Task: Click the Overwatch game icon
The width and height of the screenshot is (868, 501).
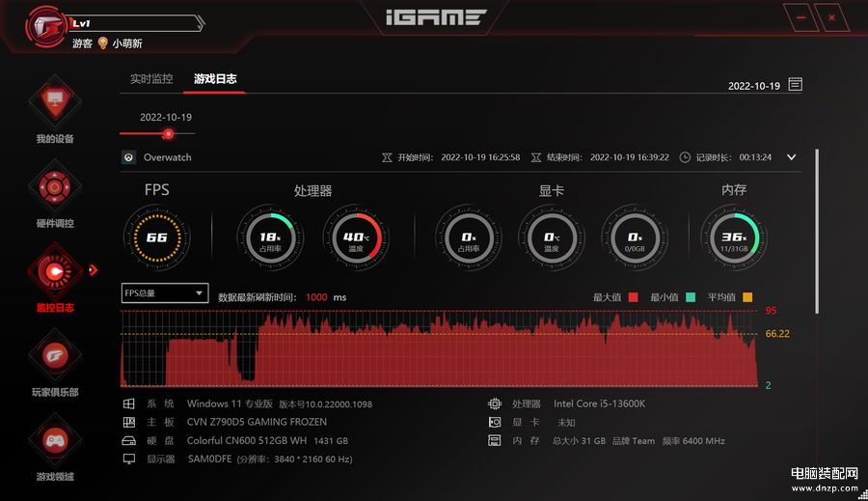Action: 128,157
